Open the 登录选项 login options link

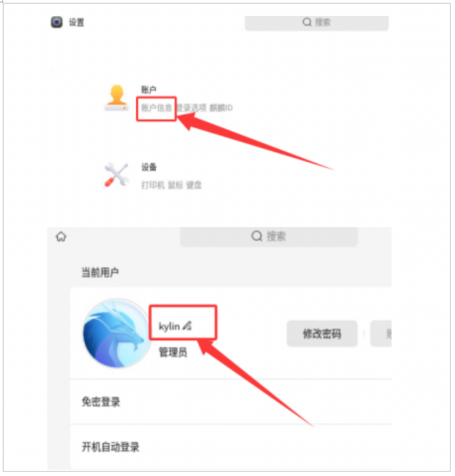[x=192, y=108]
